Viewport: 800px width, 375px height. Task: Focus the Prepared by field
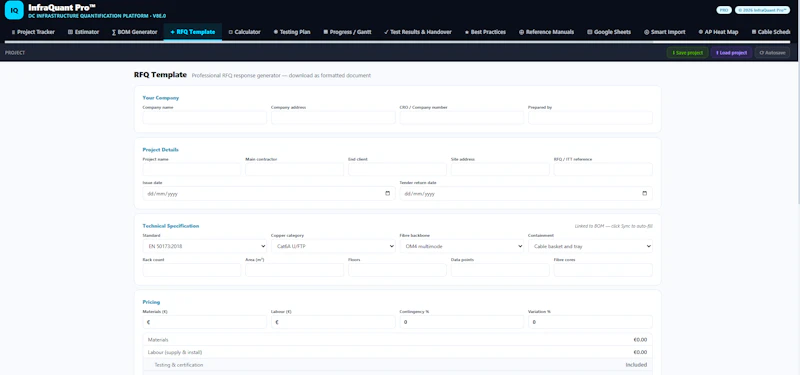tap(590, 118)
